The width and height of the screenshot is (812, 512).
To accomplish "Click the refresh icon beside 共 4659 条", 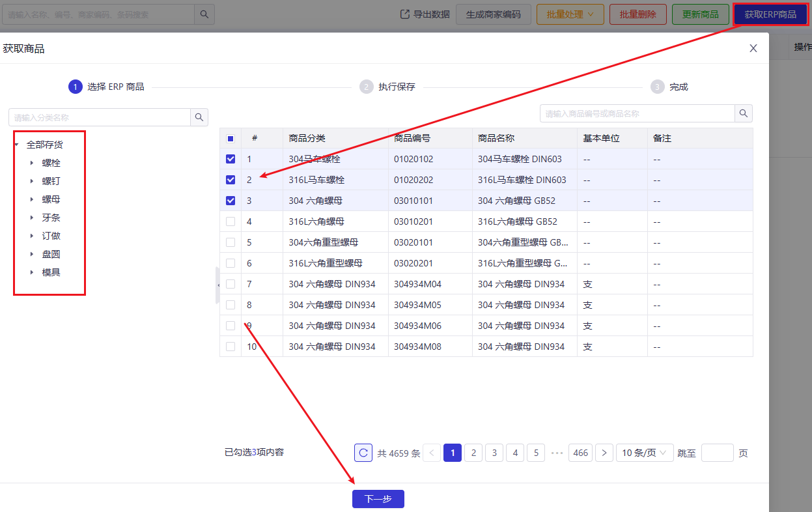I will 363,453.
